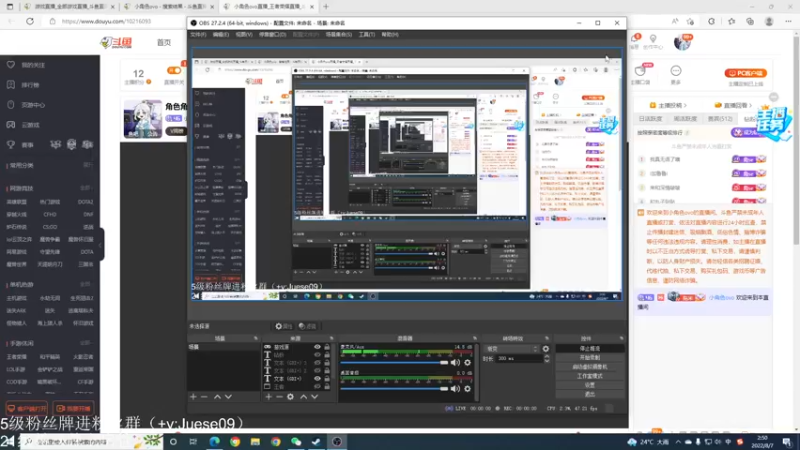Toggle visibility of second source row
Viewport: 800px width, 450px height.
pyautogui.click(x=317, y=355)
